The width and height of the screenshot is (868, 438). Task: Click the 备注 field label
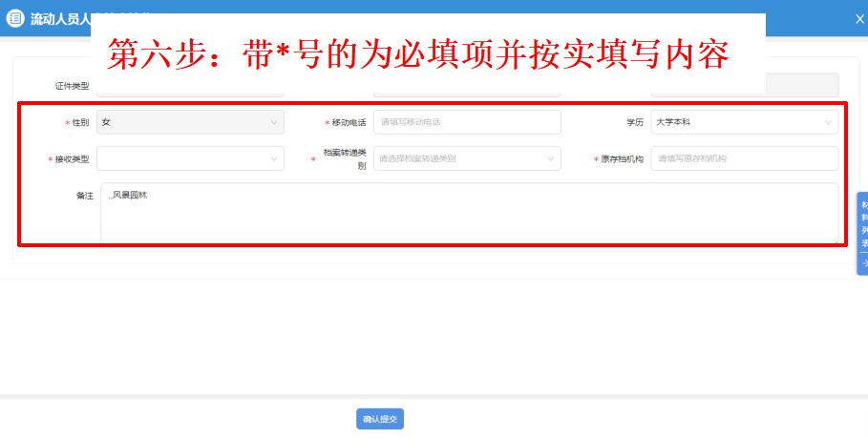pyautogui.click(x=85, y=196)
